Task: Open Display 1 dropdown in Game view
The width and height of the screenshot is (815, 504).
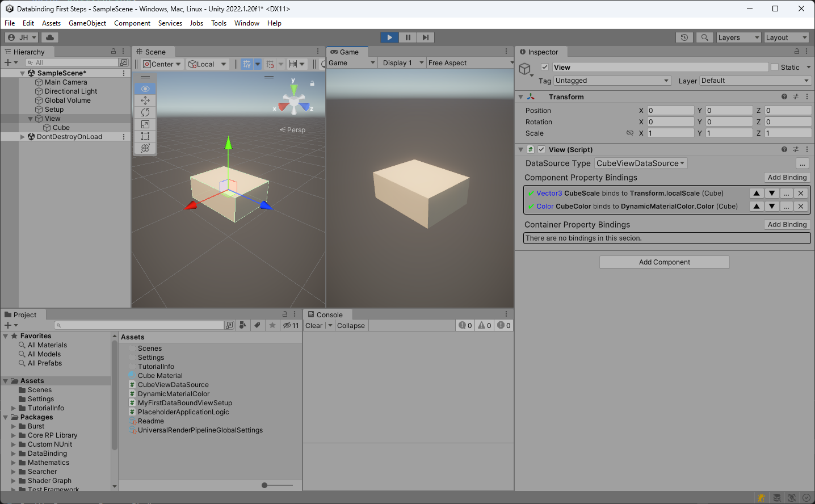Action: (402, 63)
